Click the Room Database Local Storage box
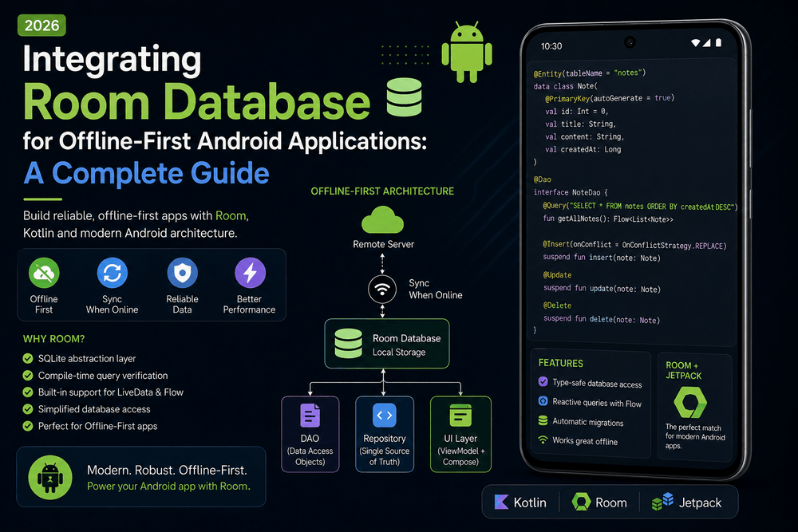The width and height of the screenshot is (798, 532). click(387, 344)
